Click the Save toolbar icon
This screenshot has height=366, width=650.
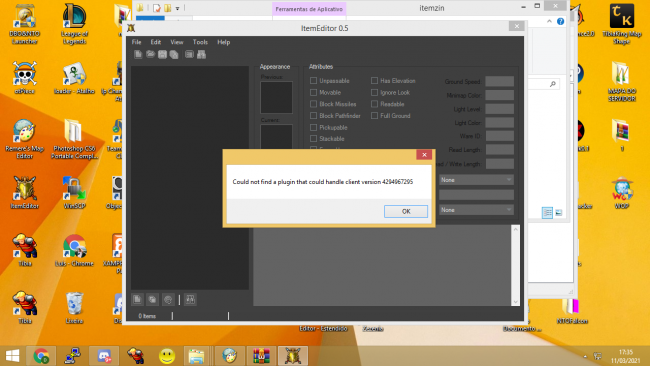pyautogui.click(x=162, y=54)
